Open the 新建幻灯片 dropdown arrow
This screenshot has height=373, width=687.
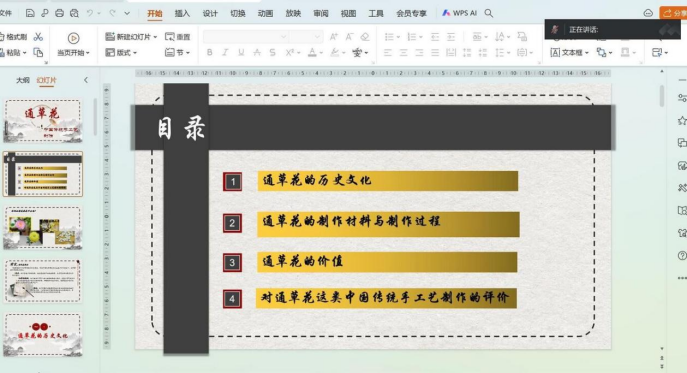[156, 37]
